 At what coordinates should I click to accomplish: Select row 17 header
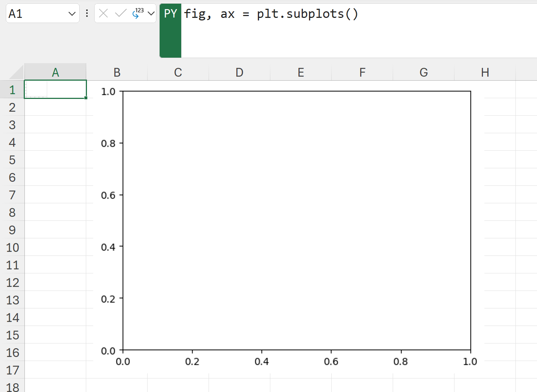12,370
